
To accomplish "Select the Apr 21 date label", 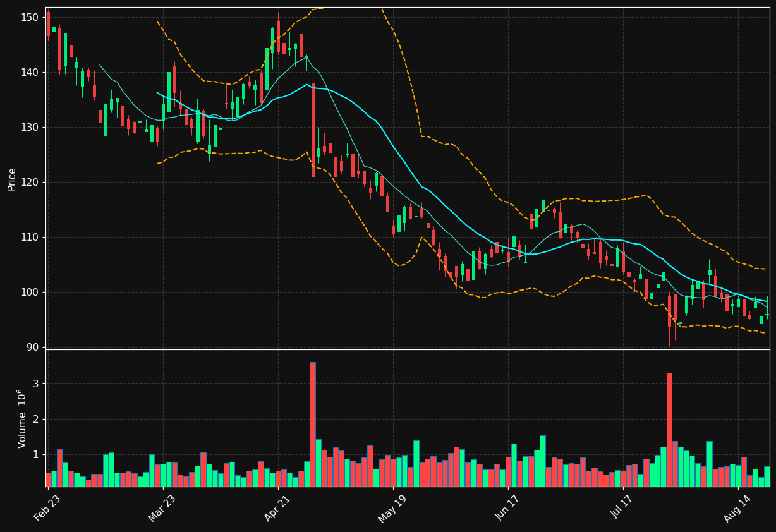I will [x=277, y=507].
